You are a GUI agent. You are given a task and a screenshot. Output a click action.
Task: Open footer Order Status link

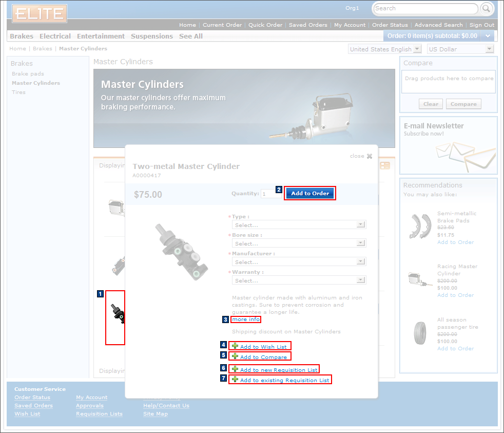(32, 397)
